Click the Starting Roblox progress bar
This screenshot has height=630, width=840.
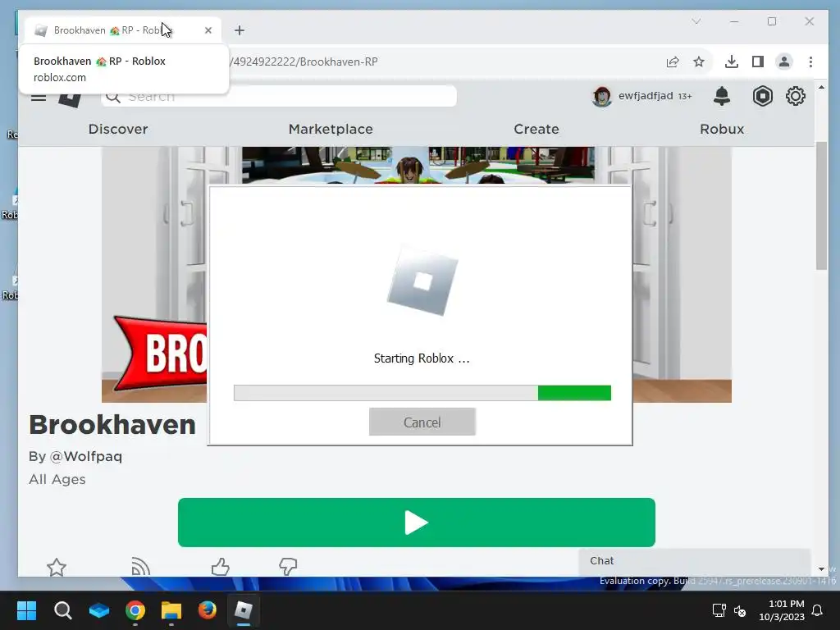click(422, 393)
